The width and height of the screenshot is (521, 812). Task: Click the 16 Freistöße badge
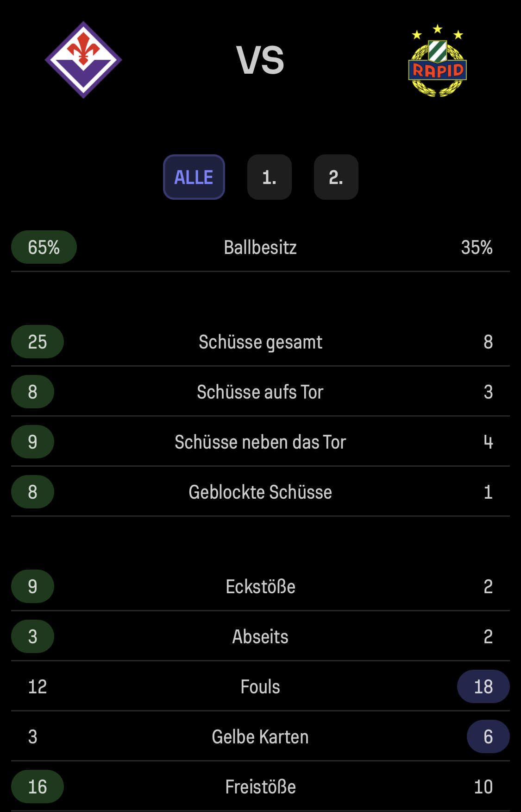tap(38, 787)
